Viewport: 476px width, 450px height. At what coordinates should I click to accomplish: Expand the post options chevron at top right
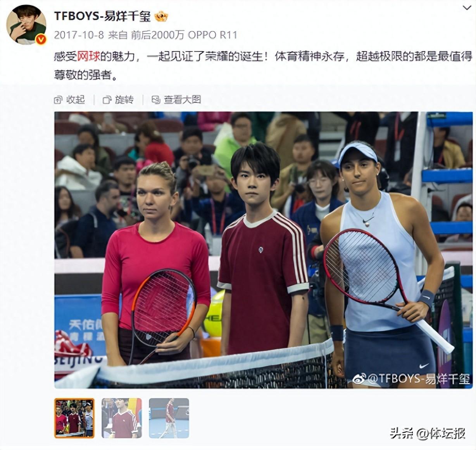[467, 8]
